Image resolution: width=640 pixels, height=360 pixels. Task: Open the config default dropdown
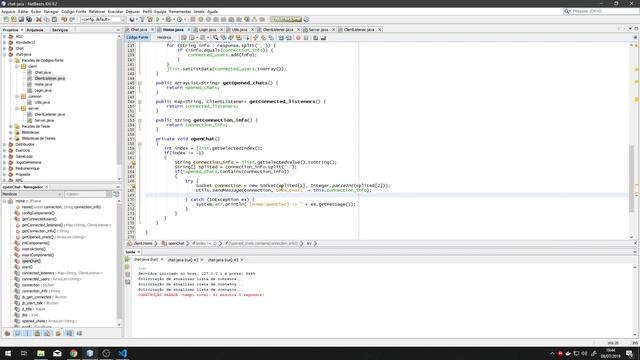click(102, 20)
